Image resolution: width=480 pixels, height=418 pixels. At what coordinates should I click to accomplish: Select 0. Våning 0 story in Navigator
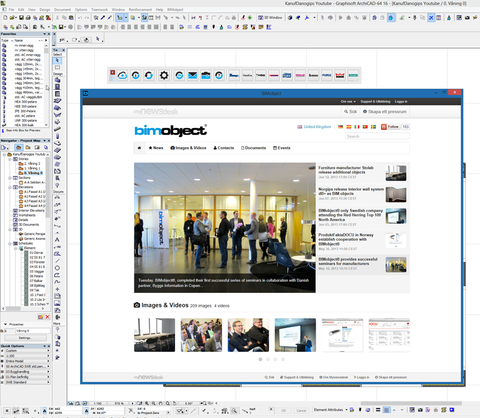coord(33,173)
